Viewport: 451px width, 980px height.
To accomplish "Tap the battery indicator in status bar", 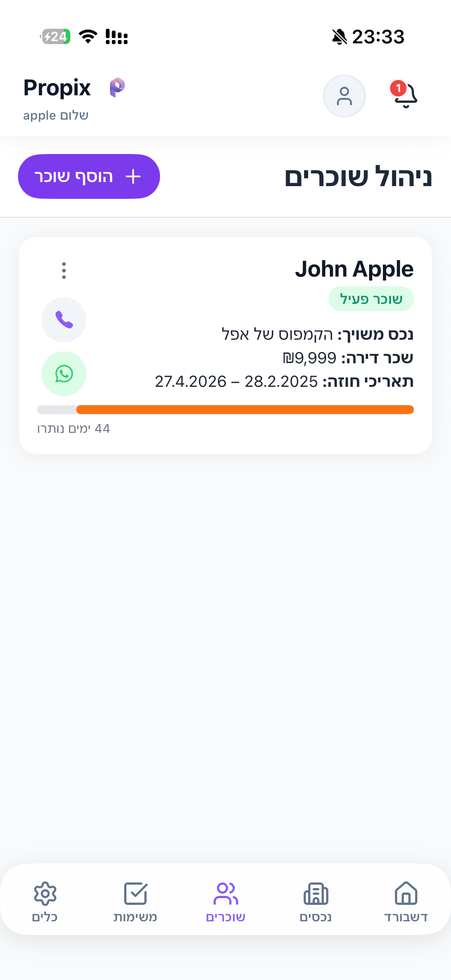I will (56, 37).
